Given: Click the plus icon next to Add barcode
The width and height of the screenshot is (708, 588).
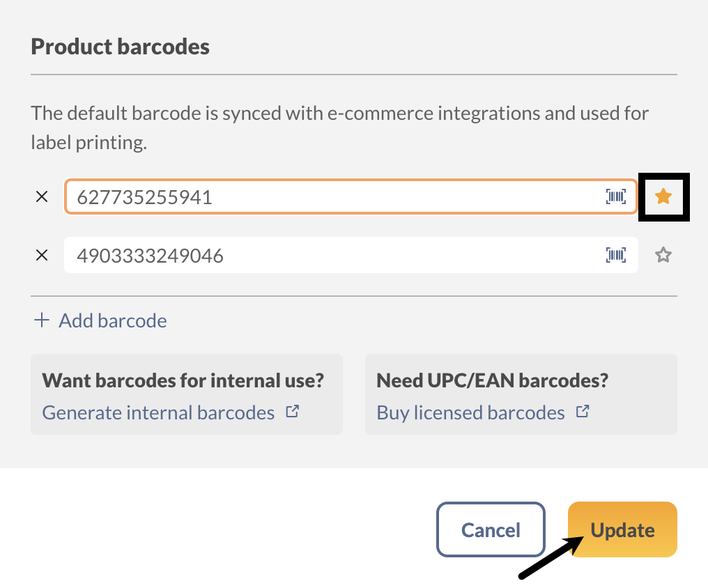Looking at the screenshot, I should pos(42,320).
